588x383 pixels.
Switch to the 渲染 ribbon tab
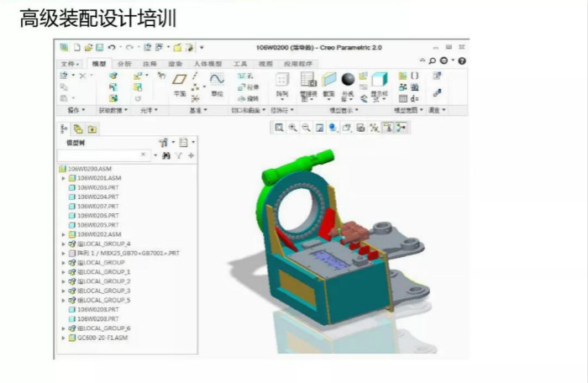pos(175,64)
